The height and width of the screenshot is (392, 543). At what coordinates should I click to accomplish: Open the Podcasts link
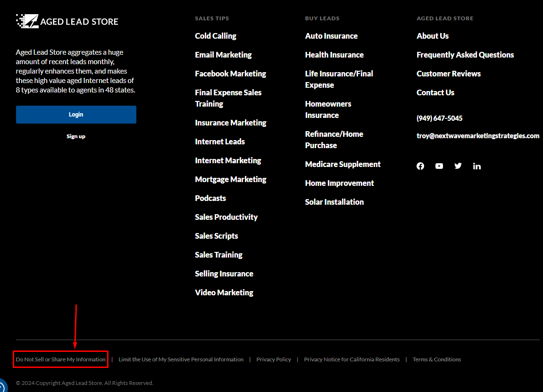(210, 198)
